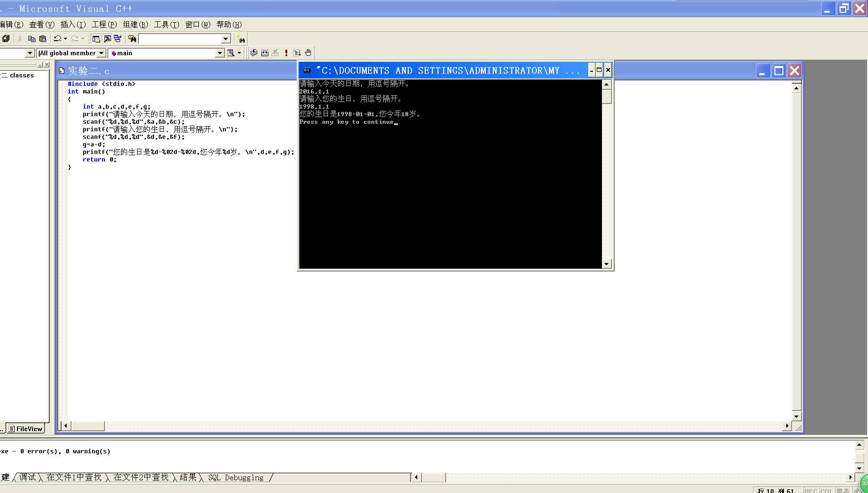Click the editor horizontal scrollbar thumb
This screenshot has width=868, height=493.
click(x=87, y=426)
